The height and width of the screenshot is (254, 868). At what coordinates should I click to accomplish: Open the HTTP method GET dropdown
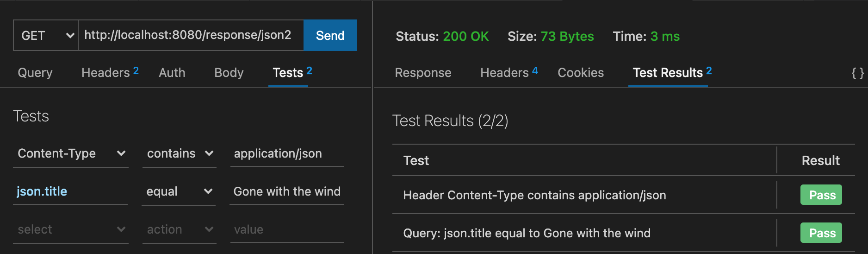46,36
